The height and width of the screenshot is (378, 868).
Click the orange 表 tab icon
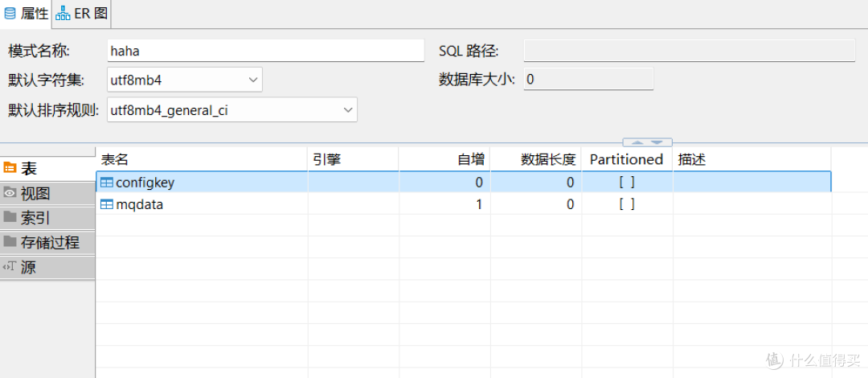point(10,169)
